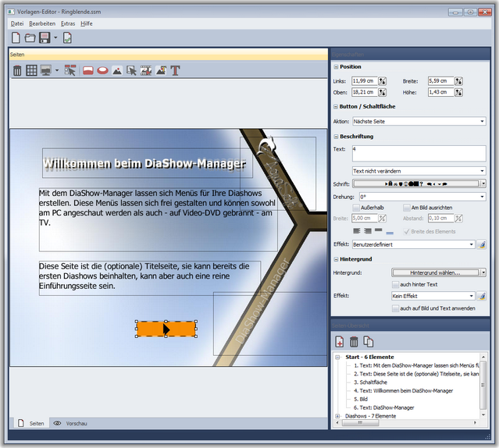Duplicate page with the copy pages icon
499x448 pixels.
(x=368, y=342)
